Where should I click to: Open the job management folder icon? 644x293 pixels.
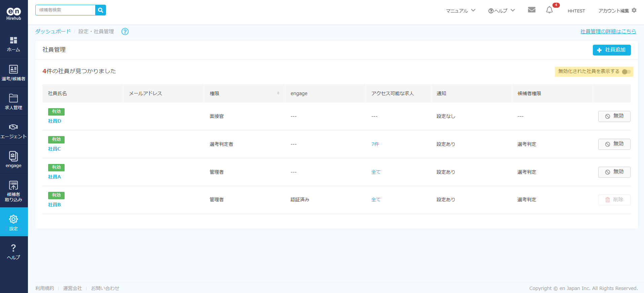13,98
